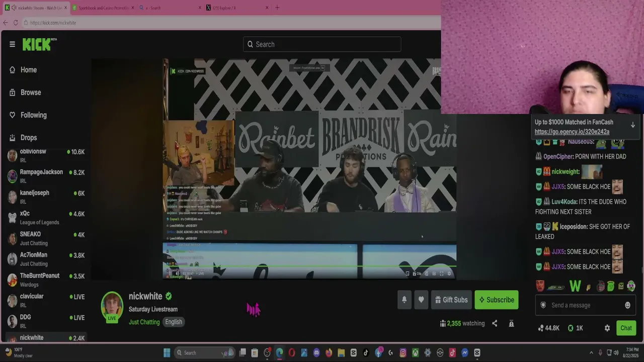Open Xbox app from the taskbar
This screenshot has height=362, width=644.
tap(415, 352)
